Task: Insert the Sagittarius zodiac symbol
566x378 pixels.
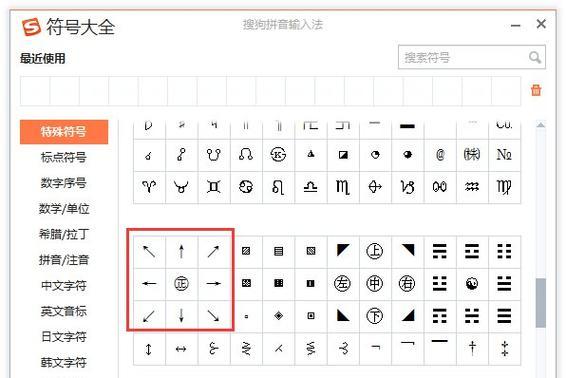Action: (x=375, y=187)
